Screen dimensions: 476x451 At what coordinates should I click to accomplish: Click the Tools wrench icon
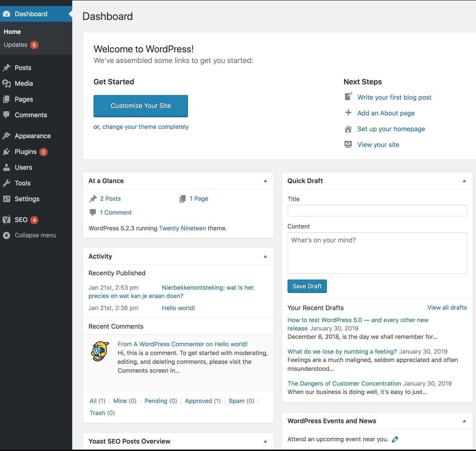[7, 183]
